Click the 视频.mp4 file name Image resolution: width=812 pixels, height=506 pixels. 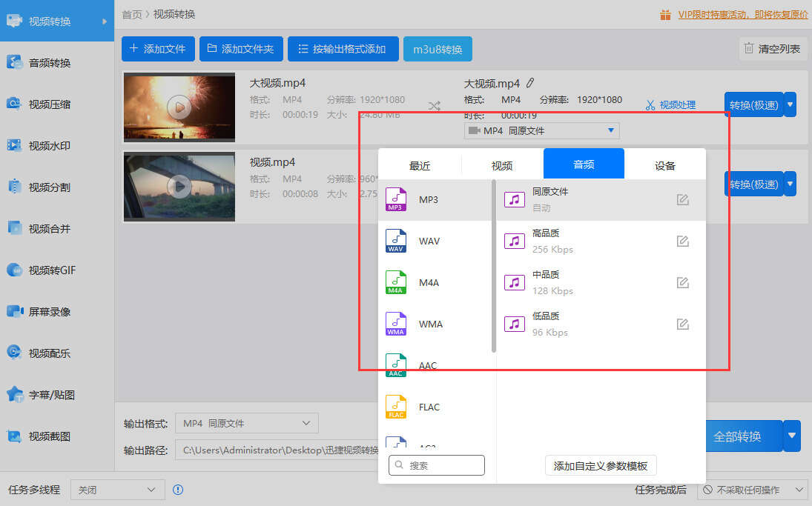[x=272, y=162]
